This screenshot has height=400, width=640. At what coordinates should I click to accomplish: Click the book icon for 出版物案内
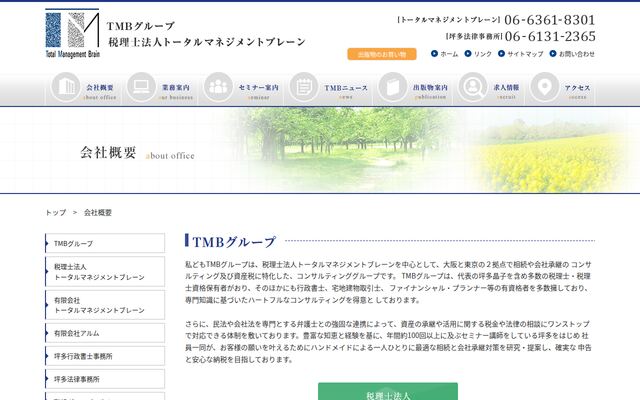pos(393,87)
